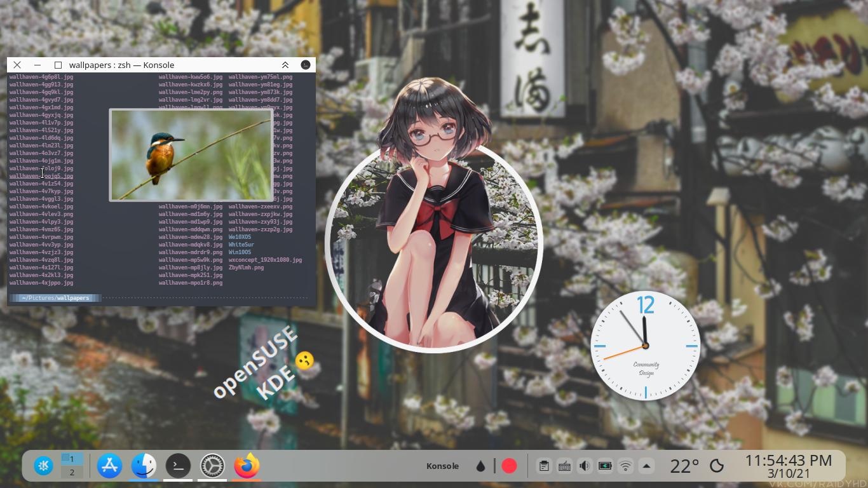This screenshot has width=868, height=488.
Task: Click file wallhaven-mpo1r8.png
Action: tap(191, 283)
